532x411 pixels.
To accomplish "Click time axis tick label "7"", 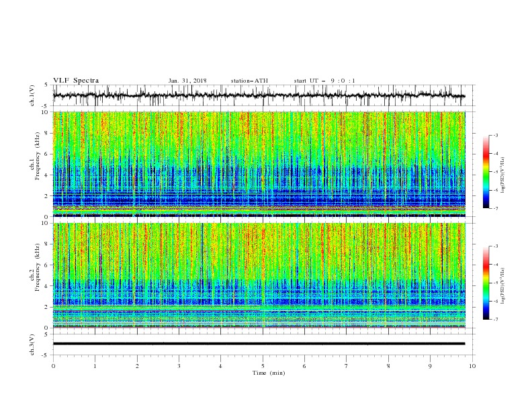I will (347, 366).
